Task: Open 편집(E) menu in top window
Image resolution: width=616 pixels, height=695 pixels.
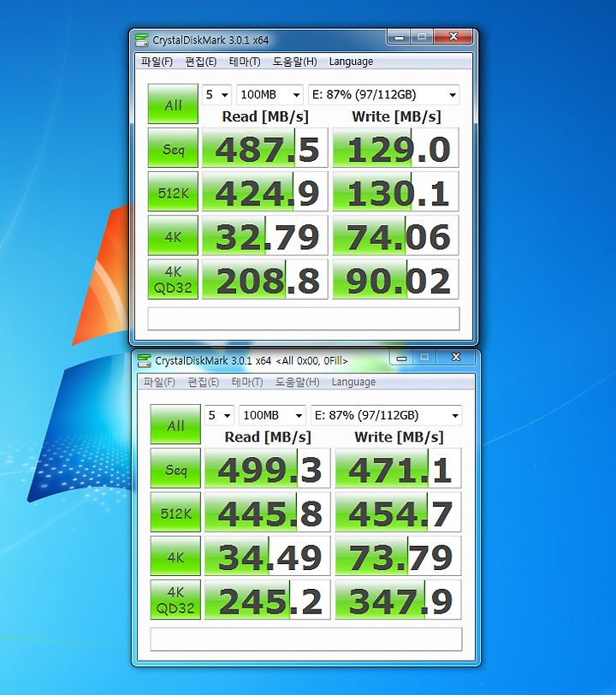Action: click(x=200, y=61)
